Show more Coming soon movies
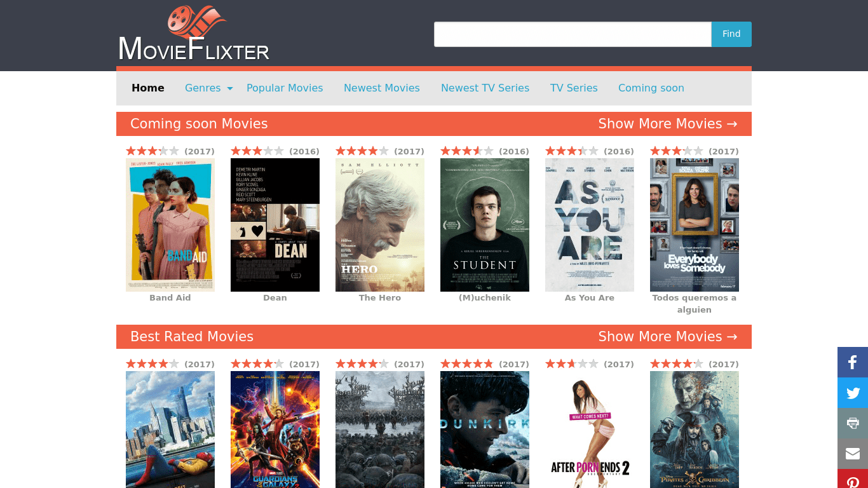This screenshot has height=488, width=868. (668, 124)
